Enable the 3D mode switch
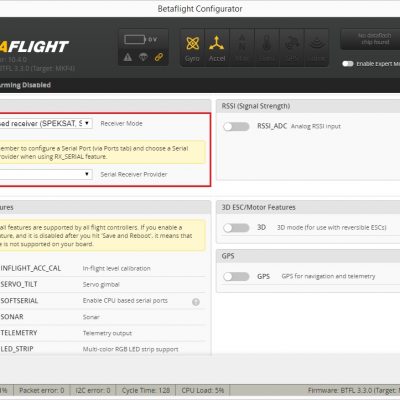 236,228
